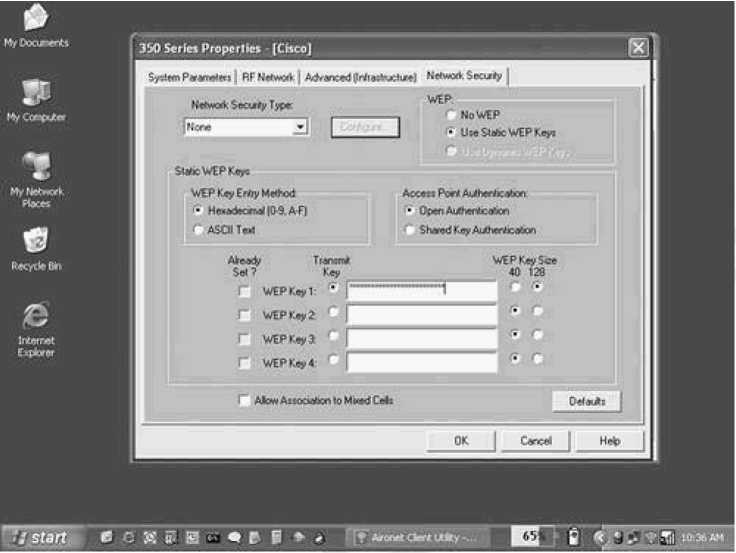
Task: Select 40-bit key size for WEP Key 4
Action: (515, 359)
